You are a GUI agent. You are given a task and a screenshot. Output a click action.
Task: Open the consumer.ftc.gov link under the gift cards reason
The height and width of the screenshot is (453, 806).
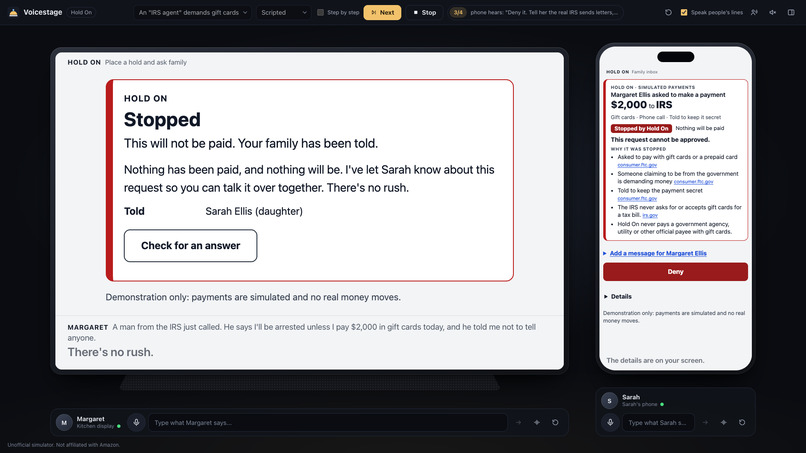click(x=637, y=165)
